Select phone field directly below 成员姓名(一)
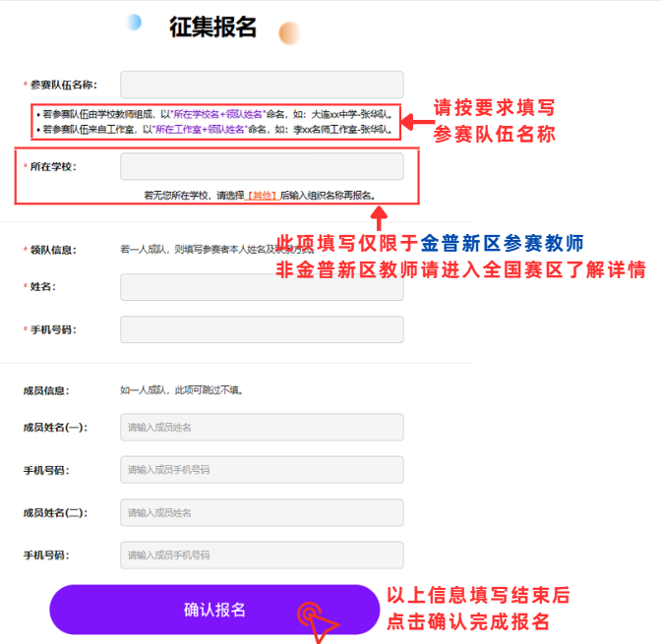This screenshot has height=644, width=662. pos(262,470)
